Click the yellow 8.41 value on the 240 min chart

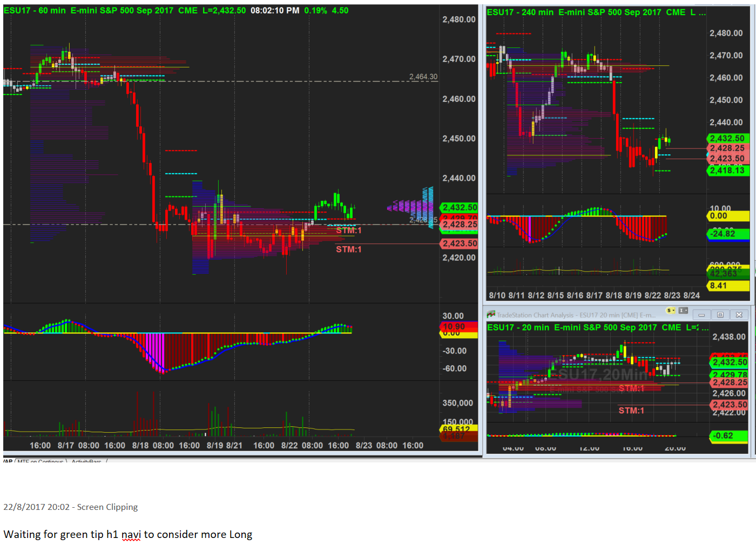(x=728, y=285)
